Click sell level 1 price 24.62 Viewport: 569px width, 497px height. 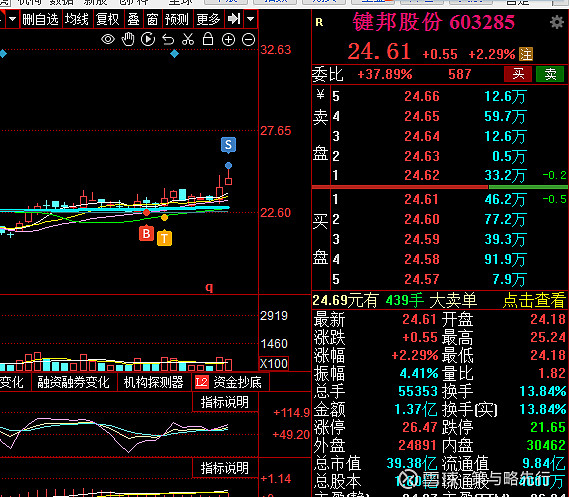point(422,175)
